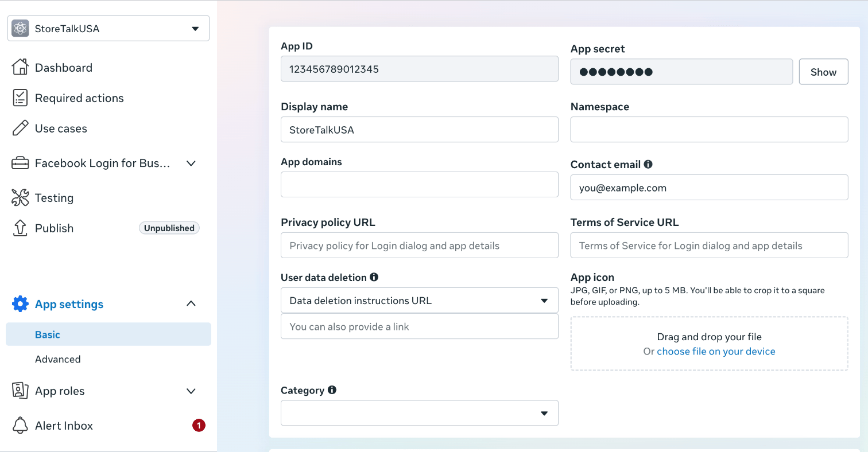Click the App ID field
This screenshot has height=452, width=868.
point(420,69)
